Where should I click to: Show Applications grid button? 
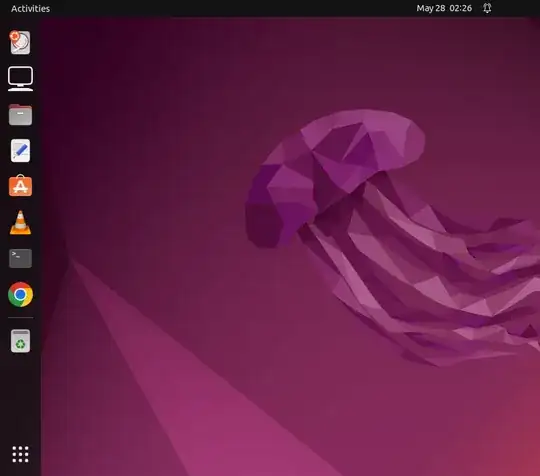20,454
